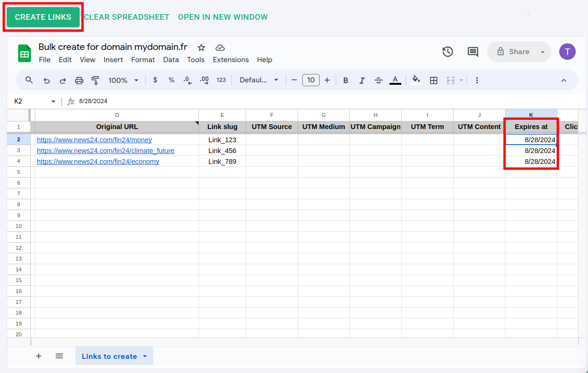The image size is (588, 373).
Task: Open the Format menu
Action: coord(143,60)
